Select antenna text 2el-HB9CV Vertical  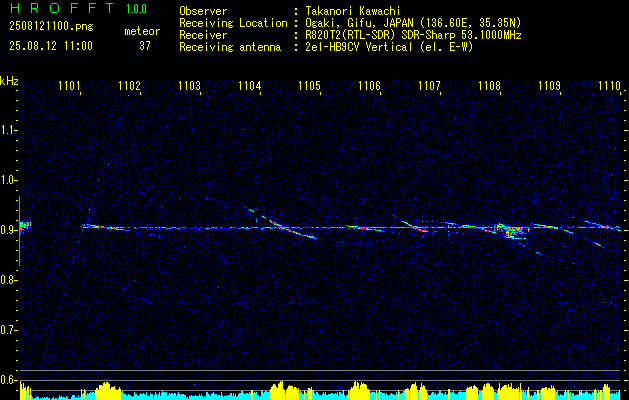click(359, 47)
